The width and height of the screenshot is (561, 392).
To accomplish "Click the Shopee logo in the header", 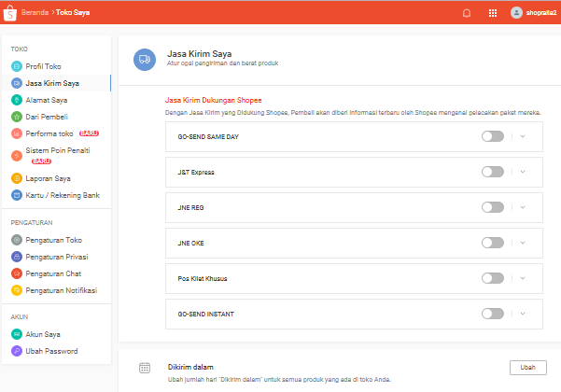I will point(9,13).
